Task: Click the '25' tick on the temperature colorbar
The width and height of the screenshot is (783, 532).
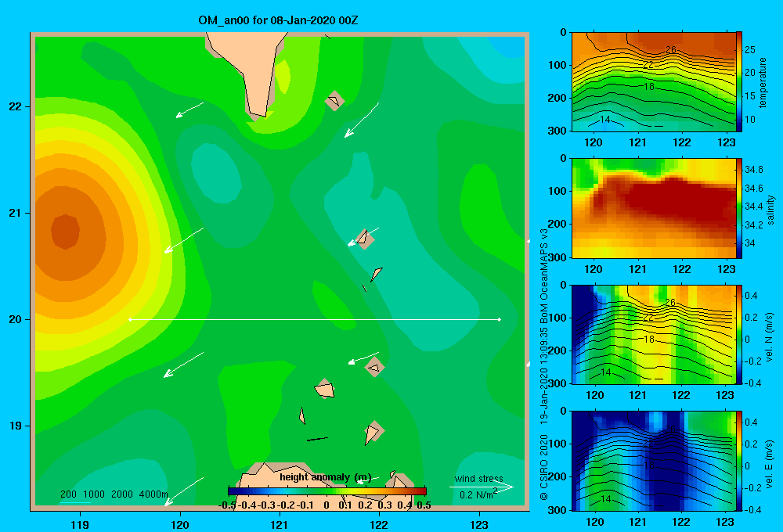Action: [x=750, y=50]
